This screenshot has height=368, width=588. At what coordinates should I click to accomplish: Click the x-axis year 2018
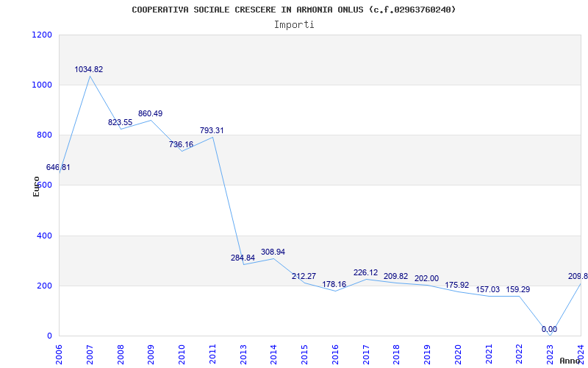pos(397,355)
